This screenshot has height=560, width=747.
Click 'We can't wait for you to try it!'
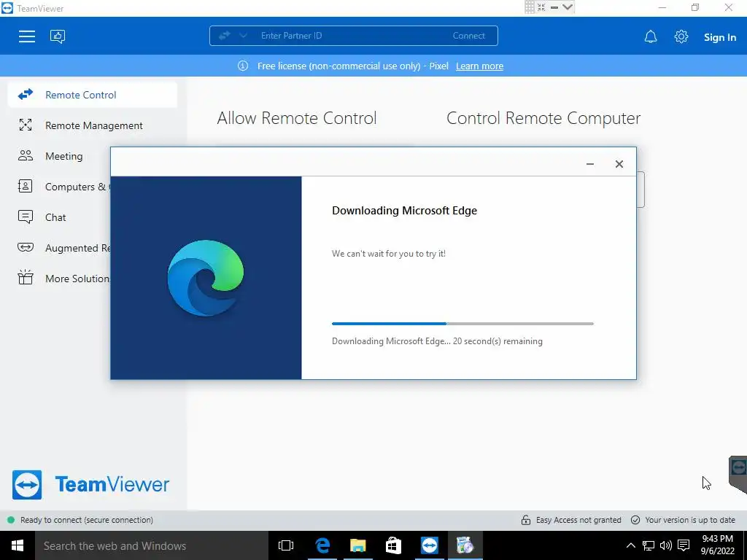(x=389, y=254)
